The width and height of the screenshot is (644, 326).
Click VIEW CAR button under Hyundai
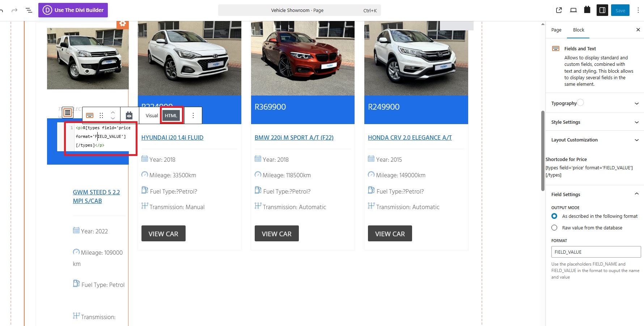click(x=164, y=233)
